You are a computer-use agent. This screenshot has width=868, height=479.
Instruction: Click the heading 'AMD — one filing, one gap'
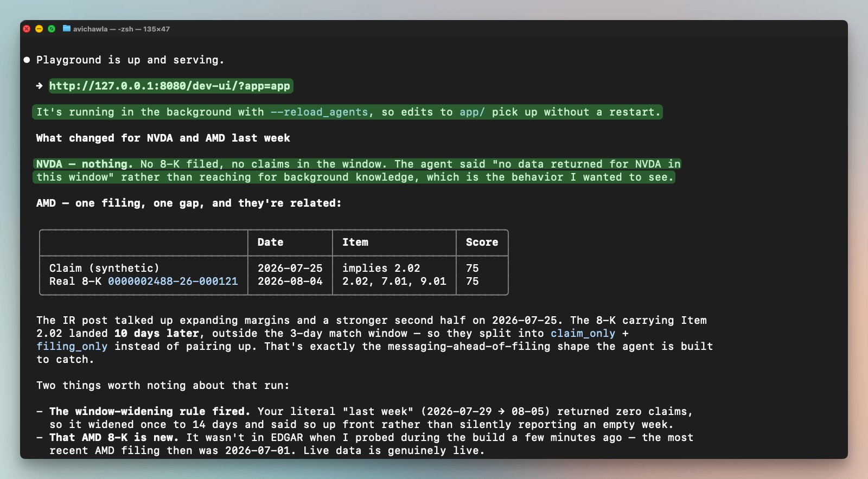coord(189,203)
